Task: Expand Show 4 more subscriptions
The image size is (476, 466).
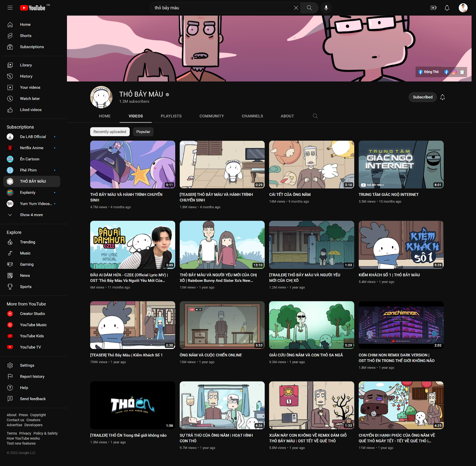Action: (32, 215)
